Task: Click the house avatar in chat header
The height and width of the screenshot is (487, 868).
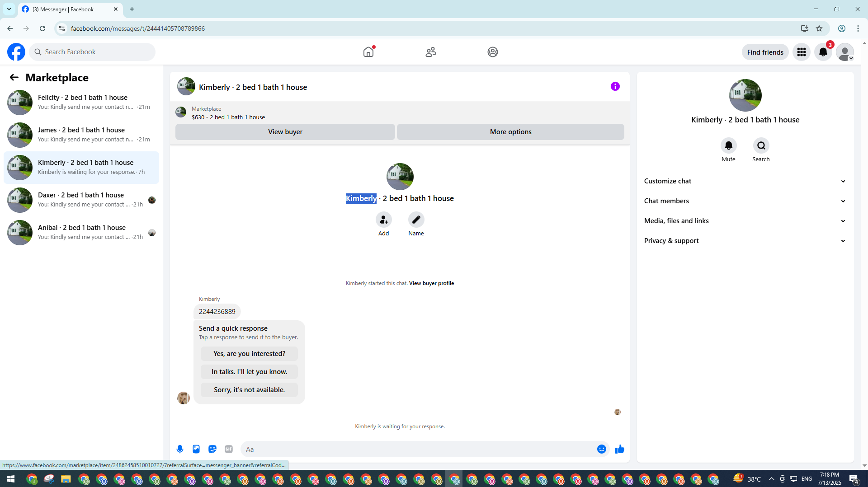Action: point(186,86)
